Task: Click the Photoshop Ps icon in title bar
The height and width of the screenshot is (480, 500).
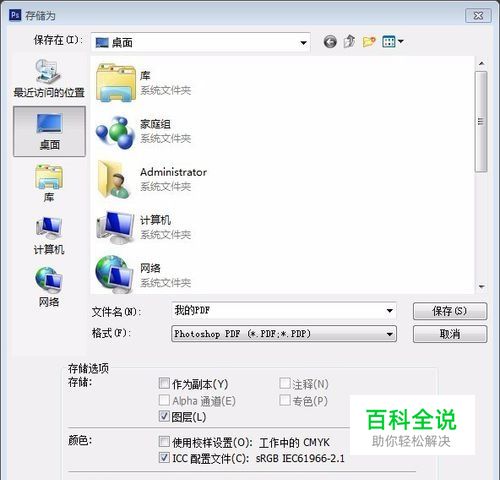Action: (15, 15)
